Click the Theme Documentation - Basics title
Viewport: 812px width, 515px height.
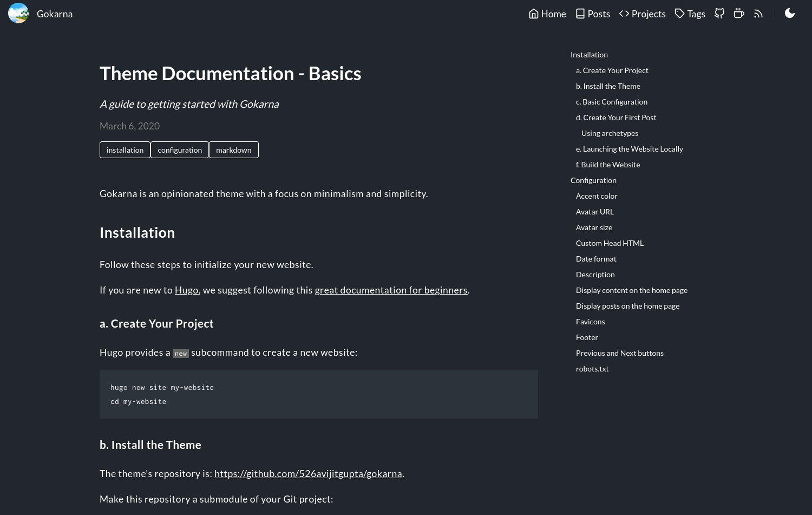tap(231, 74)
